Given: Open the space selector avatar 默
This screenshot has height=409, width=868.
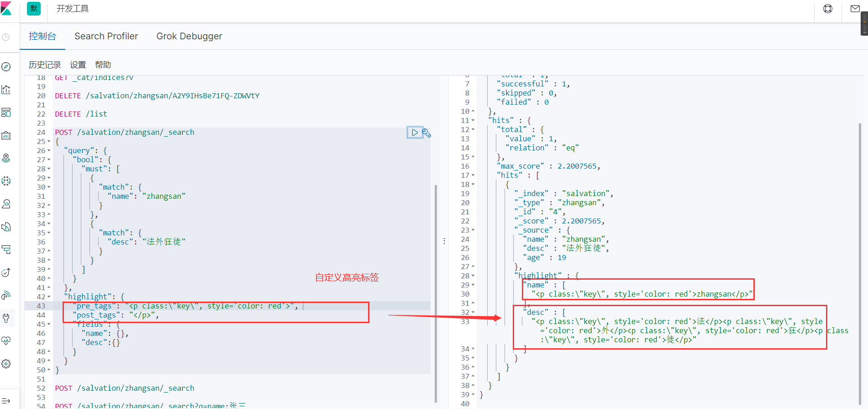Looking at the screenshot, I should coord(34,9).
